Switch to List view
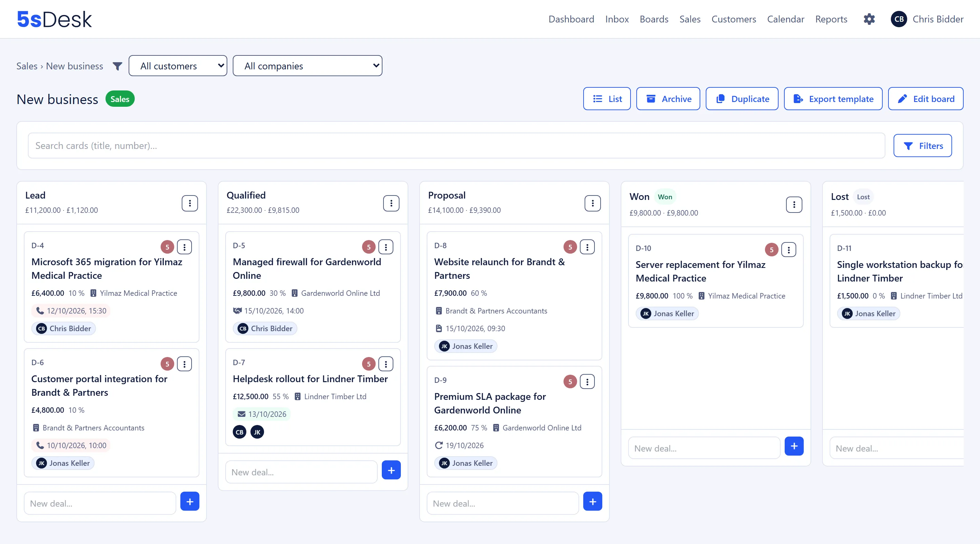Viewport: 980px width, 544px height. click(606, 99)
